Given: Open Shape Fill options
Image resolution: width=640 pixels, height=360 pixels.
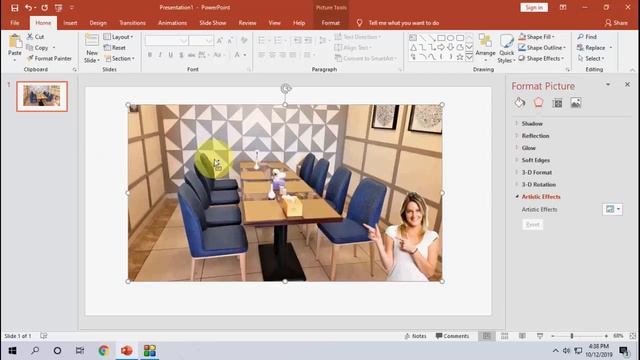Looking at the screenshot, I should pos(536,37).
